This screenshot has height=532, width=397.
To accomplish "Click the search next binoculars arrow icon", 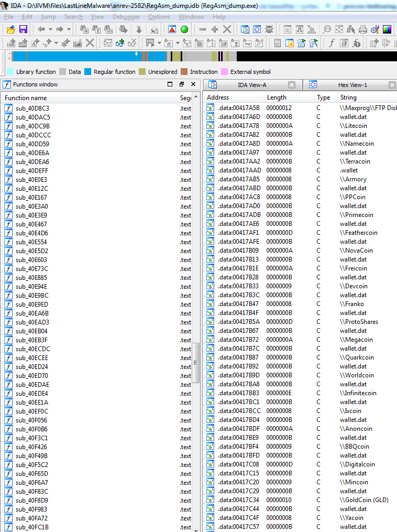I will click(x=123, y=29).
